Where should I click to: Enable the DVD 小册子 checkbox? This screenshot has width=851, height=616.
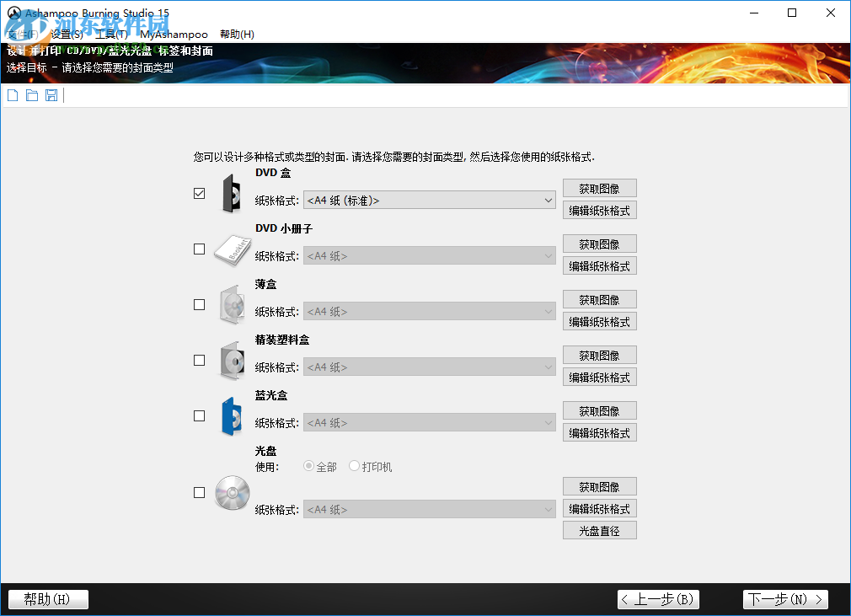[199, 249]
